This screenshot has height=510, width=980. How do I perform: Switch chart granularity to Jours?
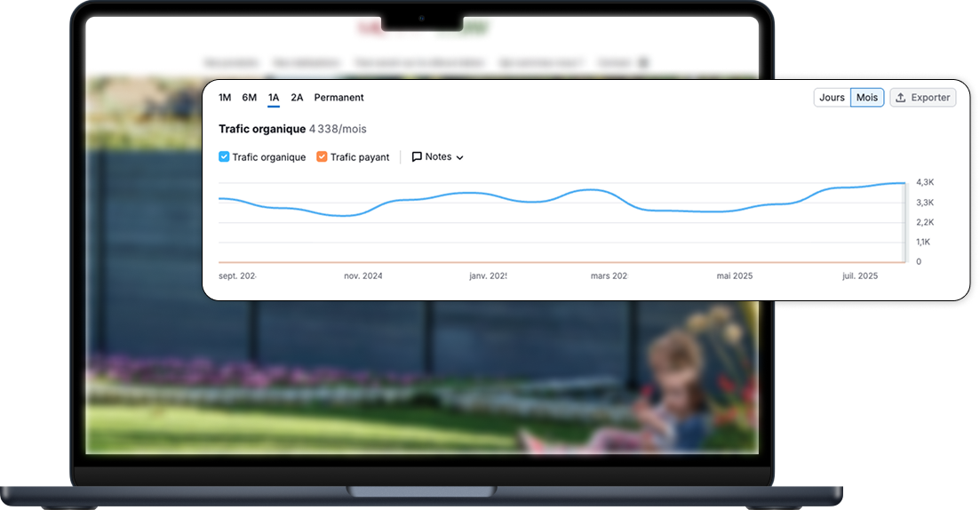coord(832,98)
